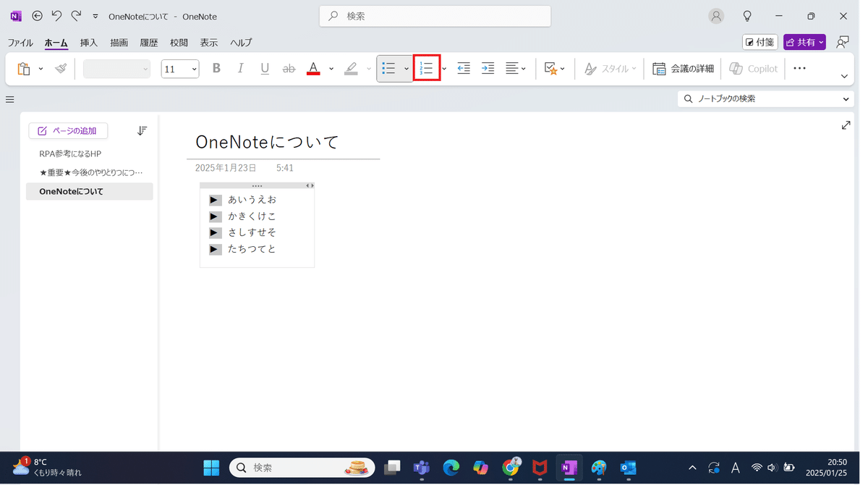The width and height of the screenshot is (868, 485).
Task: Enter full page view with expand arrow
Action: point(846,126)
